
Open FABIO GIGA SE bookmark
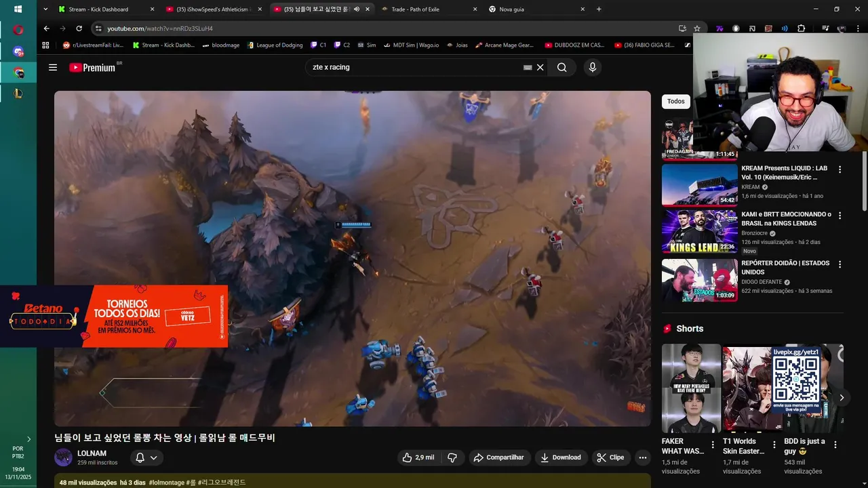pyautogui.click(x=645, y=45)
